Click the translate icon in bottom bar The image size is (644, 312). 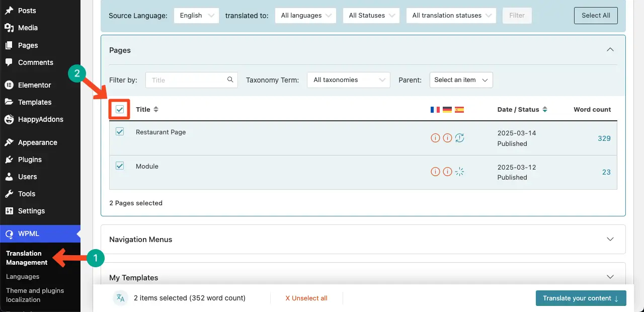coord(120,298)
